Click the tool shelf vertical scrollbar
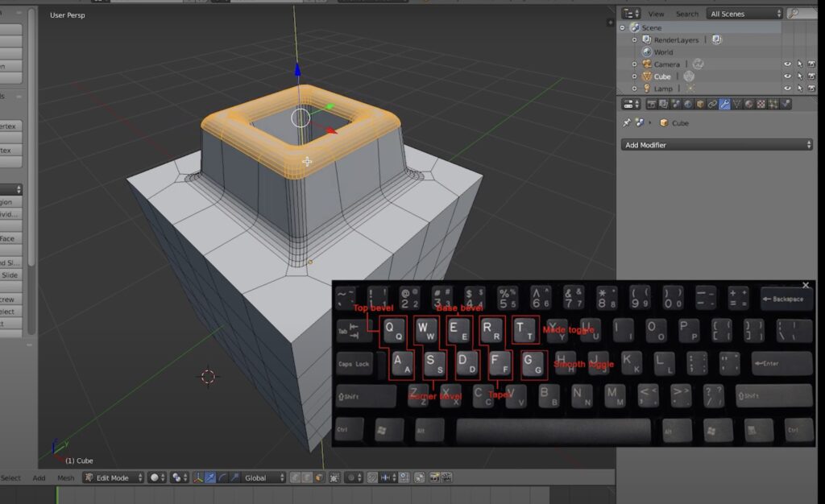Screen dimensions: 825x504 pos(31,137)
